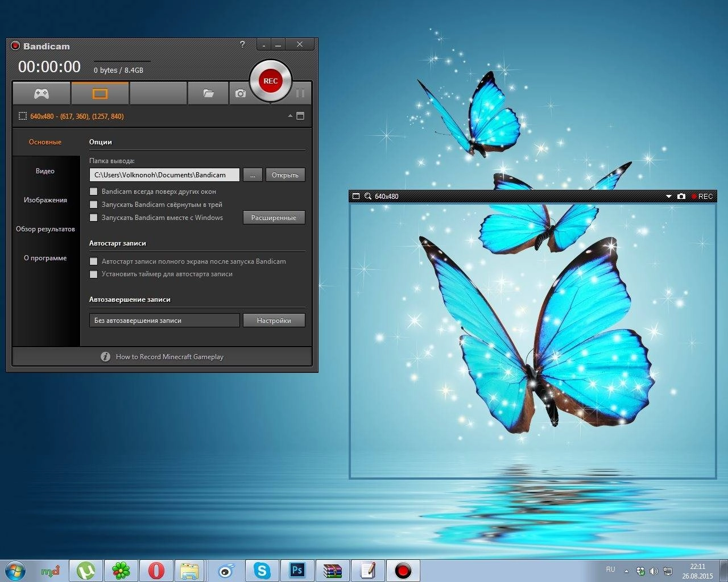
Task: Open the Windows Start menu
Action: [15, 570]
